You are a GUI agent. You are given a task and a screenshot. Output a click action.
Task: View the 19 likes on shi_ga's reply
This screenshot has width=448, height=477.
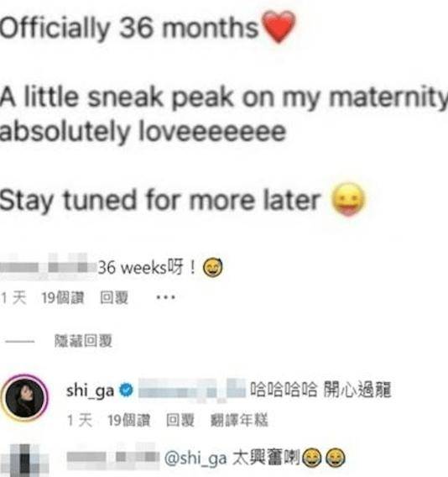point(129,421)
